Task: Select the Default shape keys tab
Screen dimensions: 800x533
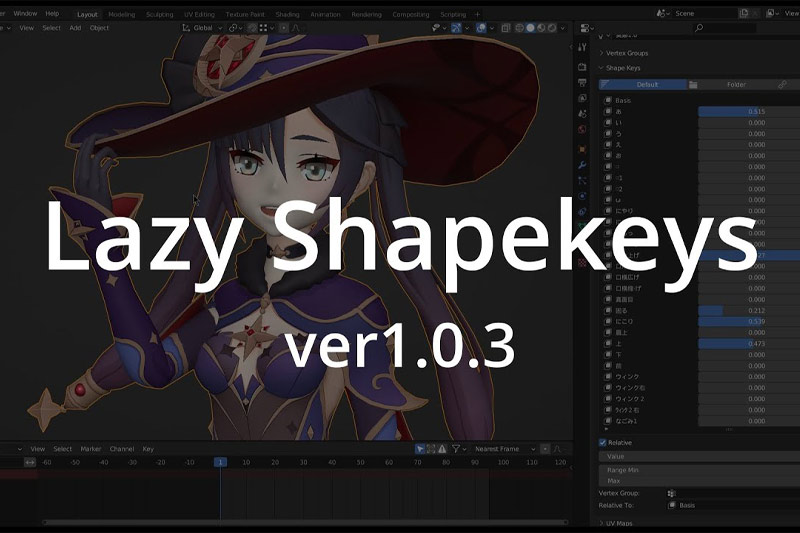Action: [643, 85]
